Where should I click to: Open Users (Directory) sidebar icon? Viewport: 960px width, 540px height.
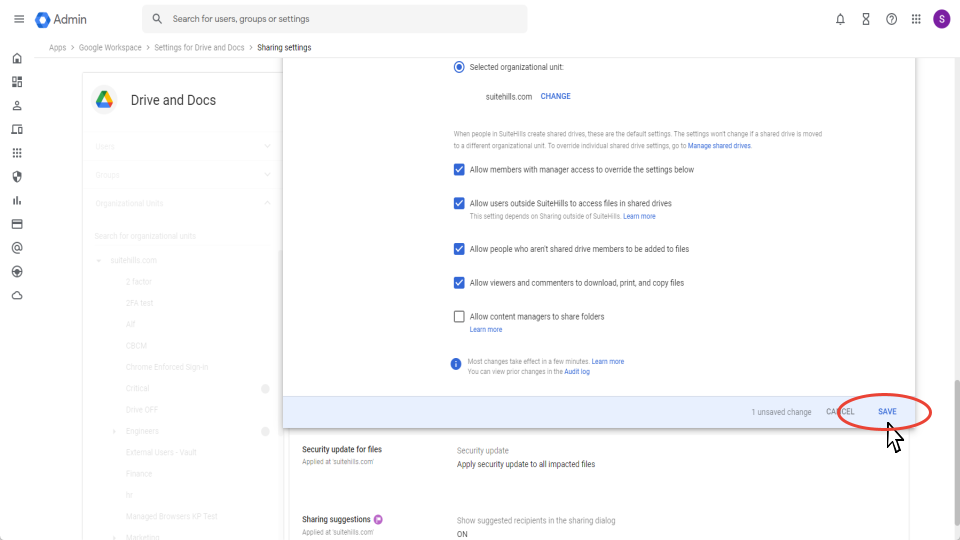pos(17,105)
